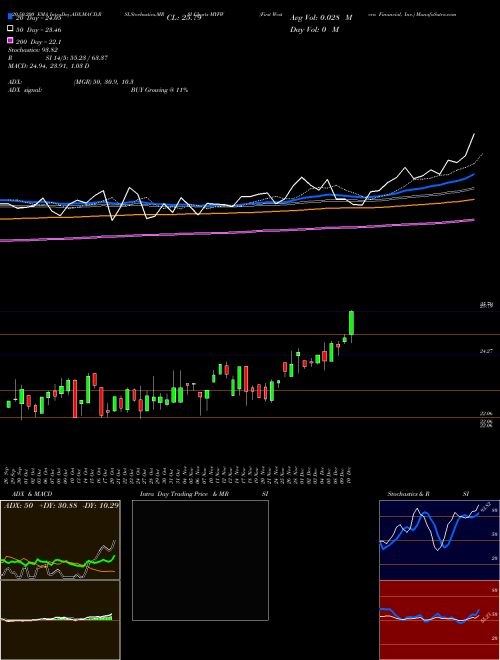Click the blue 20 Day legend swatch
The image size is (500, 660).
point(10,17)
